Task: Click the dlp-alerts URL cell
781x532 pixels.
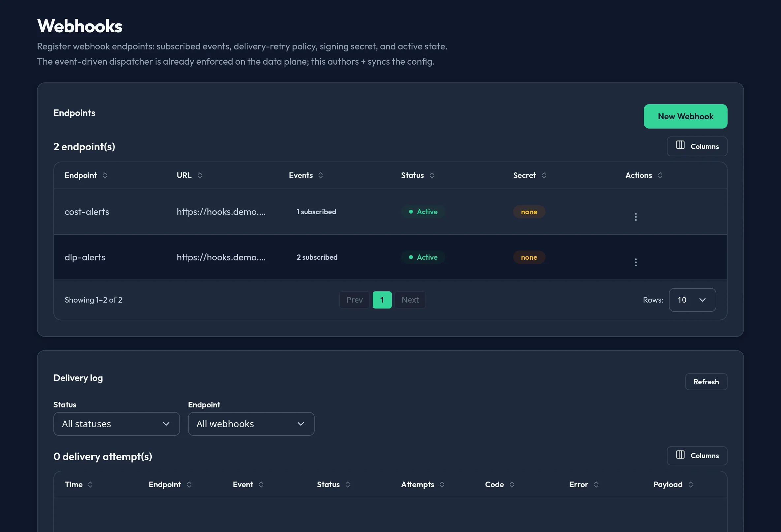Action: [221, 257]
